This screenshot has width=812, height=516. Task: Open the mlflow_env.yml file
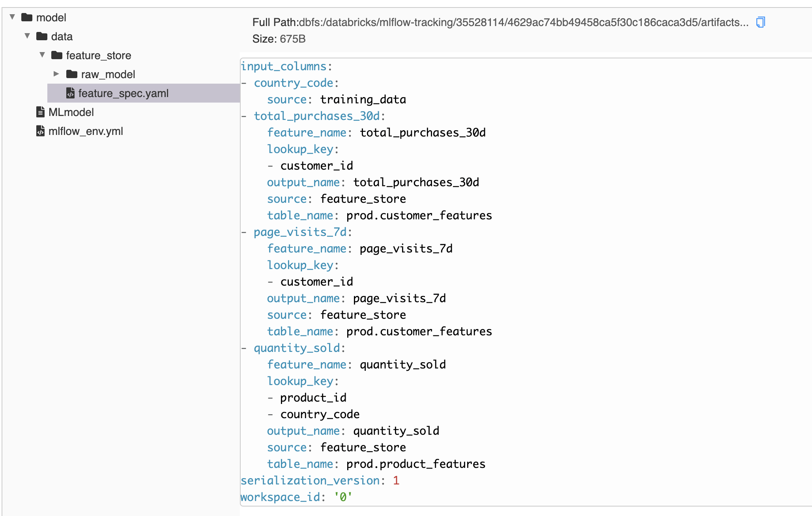click(86, 131)
